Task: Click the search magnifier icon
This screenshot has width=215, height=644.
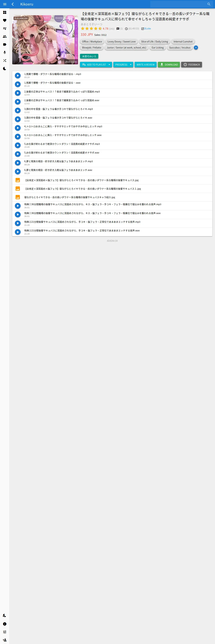Action: click(209, 4)
